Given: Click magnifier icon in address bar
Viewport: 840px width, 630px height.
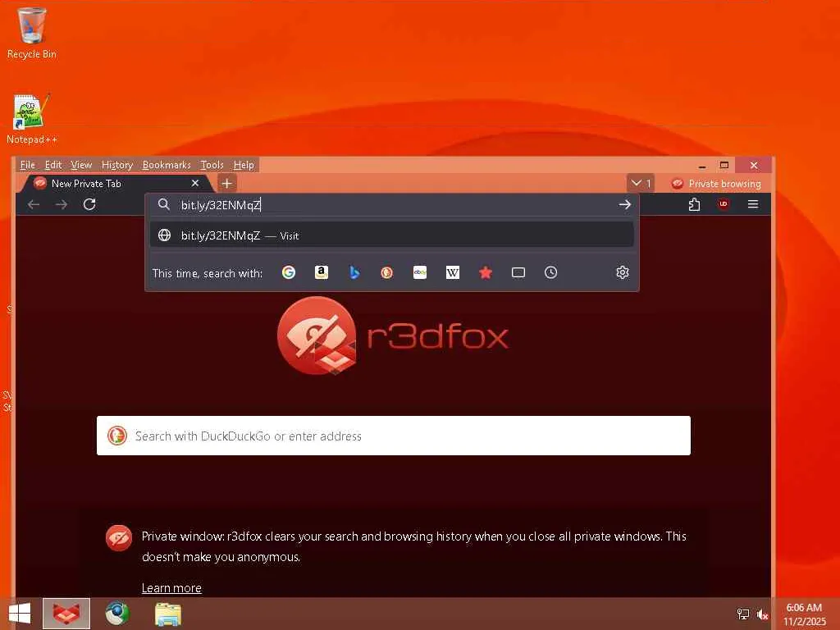Looking at the screenshot, I should pos(164,204).
